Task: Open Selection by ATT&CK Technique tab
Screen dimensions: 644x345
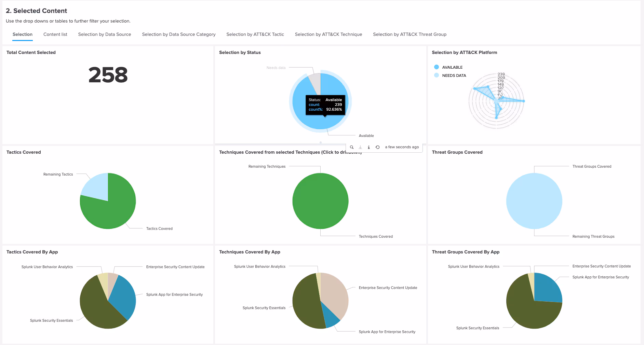Action: pos(328,34)
